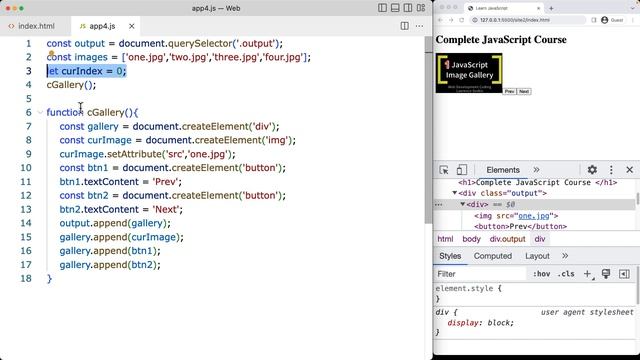Close the DevTools panel
The width and height of the screenshot is (640, 360).
pos(629,170)
